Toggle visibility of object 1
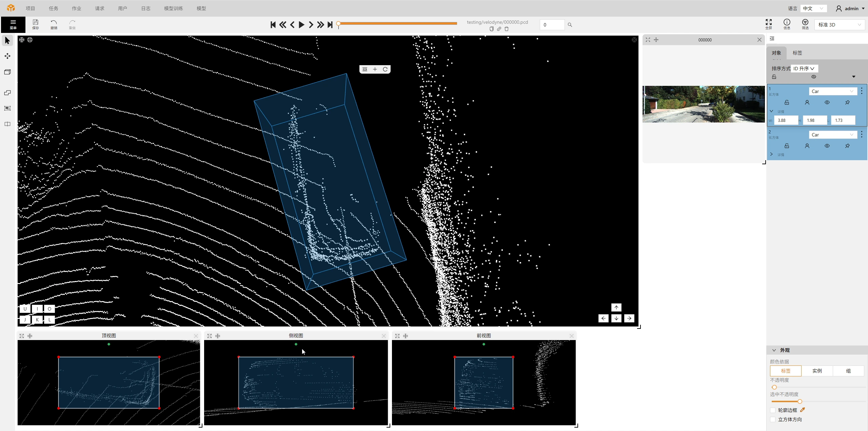The image size is (868, 431). tap(827, 102)
